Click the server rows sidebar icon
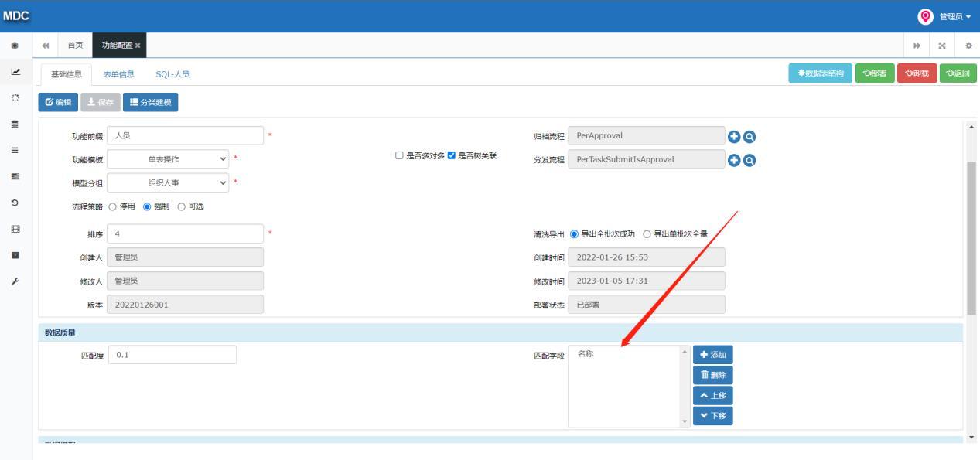This screenshot has height=460, width=980. pos(15,176)
